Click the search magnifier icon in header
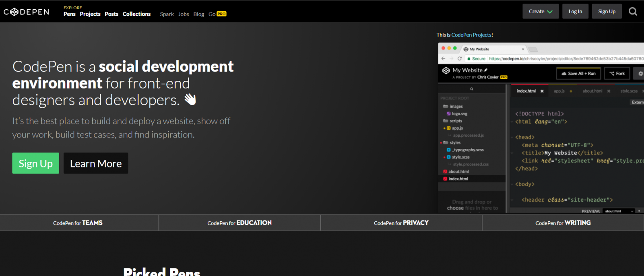The height and width of the screenshot is (276, 644). pos(633,12)
